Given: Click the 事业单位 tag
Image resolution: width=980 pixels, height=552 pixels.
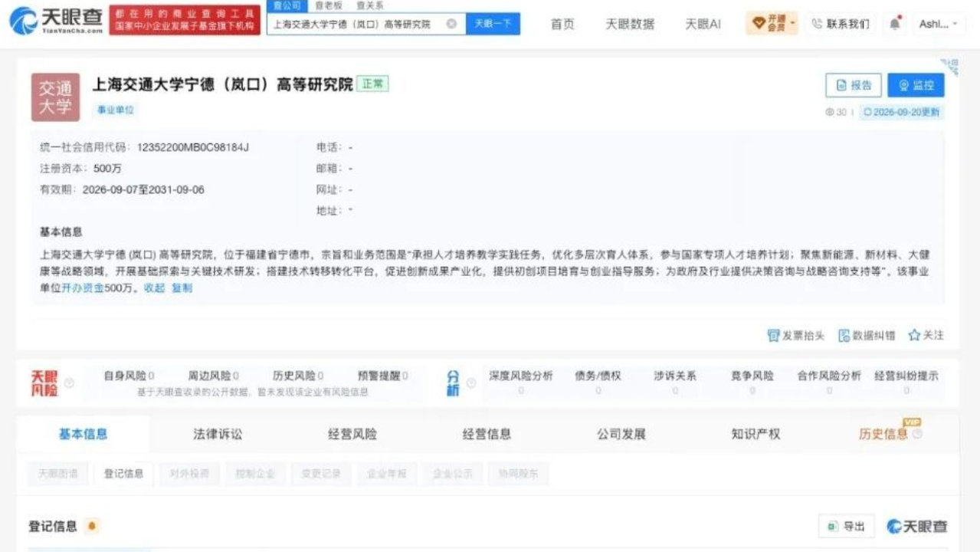Looking at the screenshot, I should tap(116, 110).
